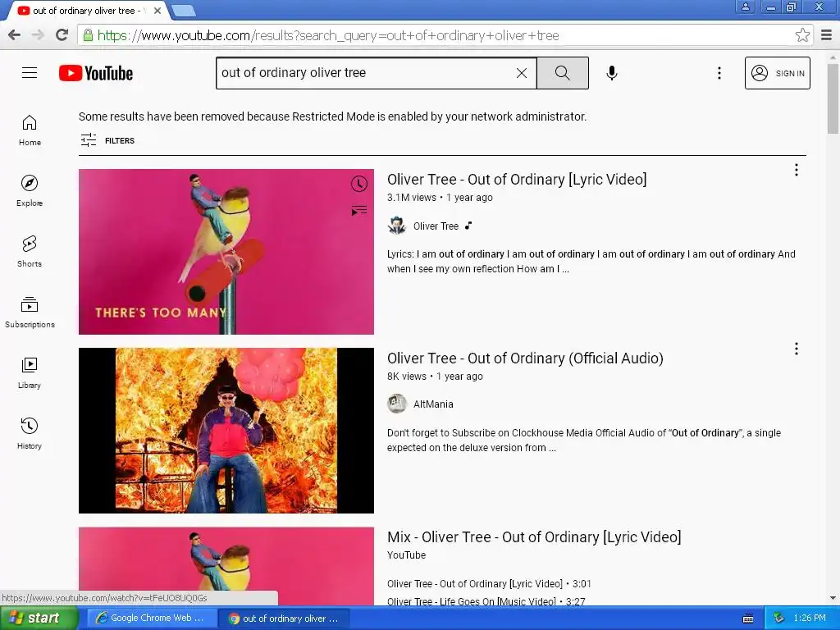Click the flames Official Audio thumbnail

[x=226, y=431]
